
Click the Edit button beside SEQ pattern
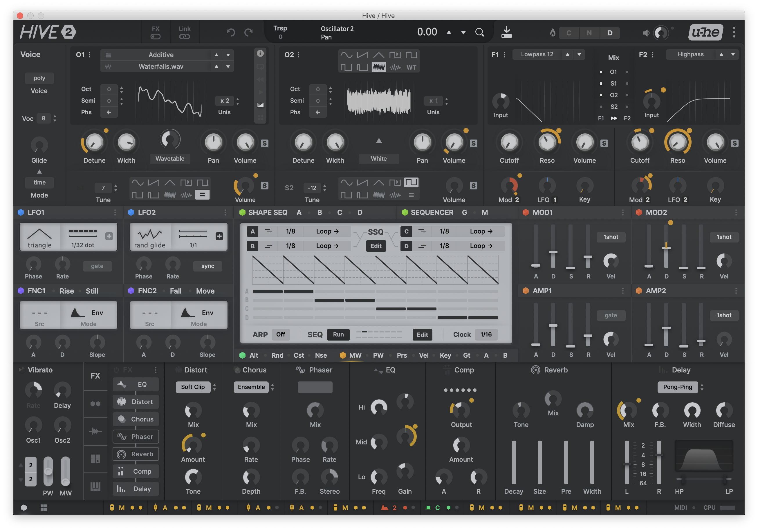(422, 334)
